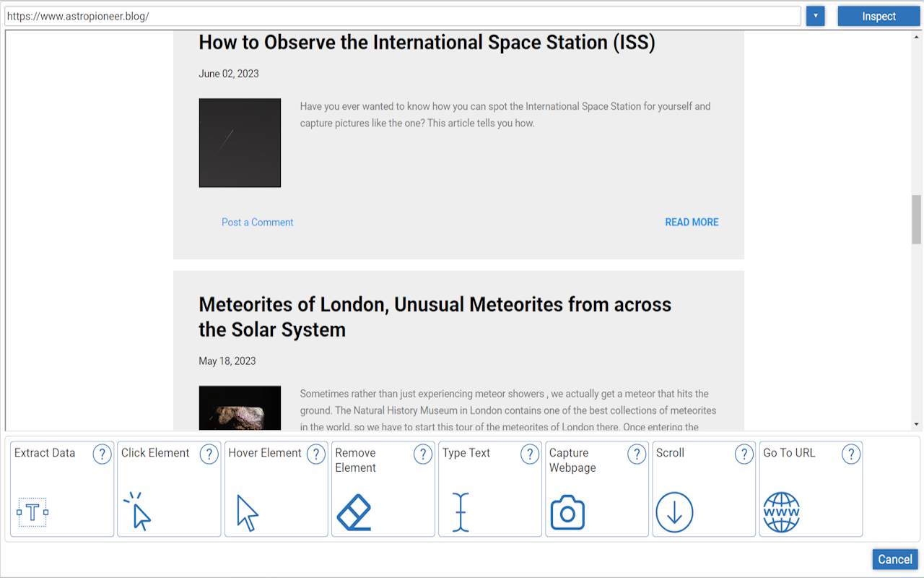The height and width of the screenshot is (578, 924).
Task: Choose the Type Text cursor icon
Action: (x=461, y=512)
